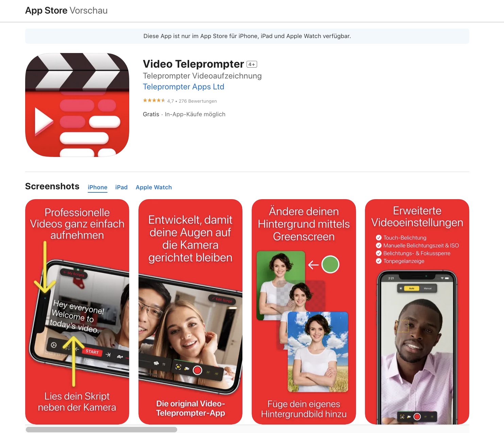Viewport: 504px width, 433px height.
Task: Click the 'Belichtungs- & Fokussperre' checkmark icon
Action: point(379,253)
